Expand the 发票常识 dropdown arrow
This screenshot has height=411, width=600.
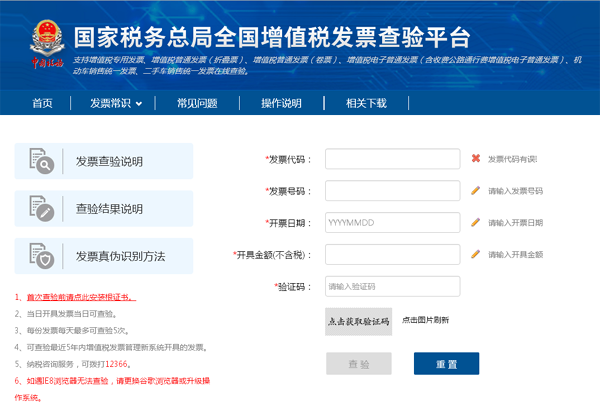[x=139, y=104]
